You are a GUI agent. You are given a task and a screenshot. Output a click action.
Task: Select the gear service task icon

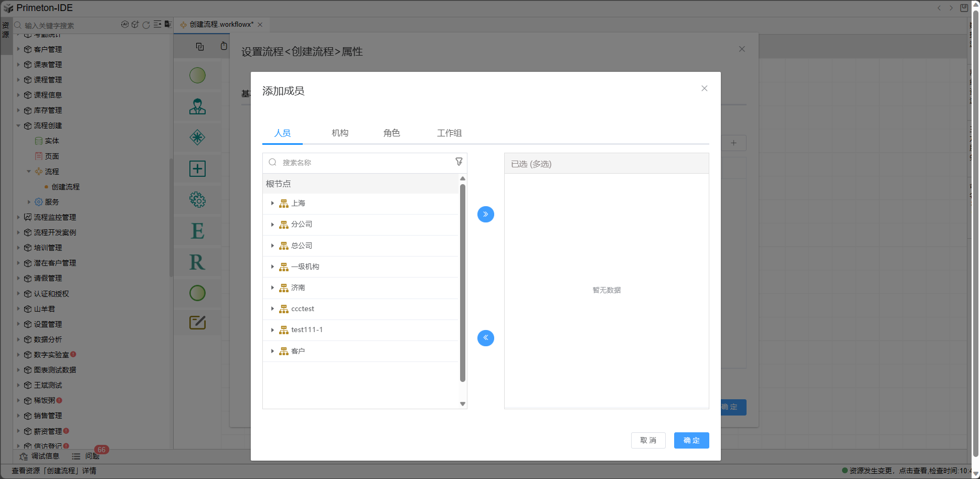click(x=197, y=200)
